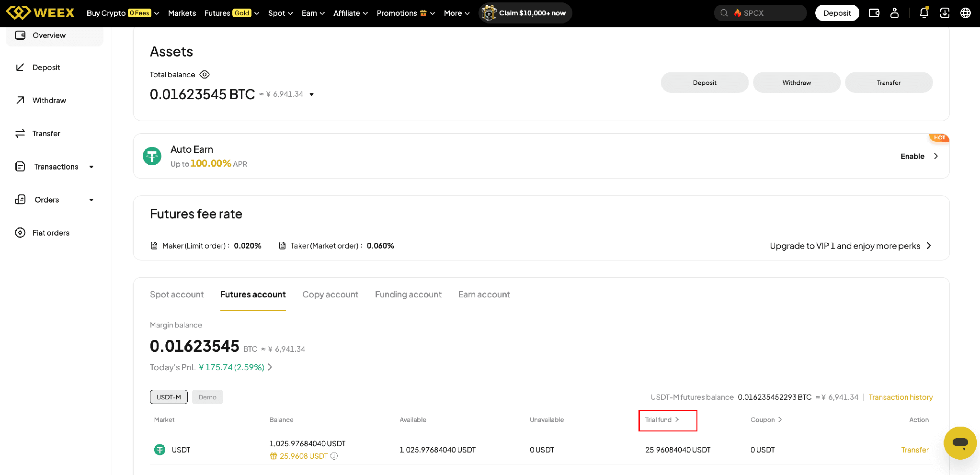Viewport: 980px width, 475px height.
Task: Open the Transaction history link
Action: (900, 397)
